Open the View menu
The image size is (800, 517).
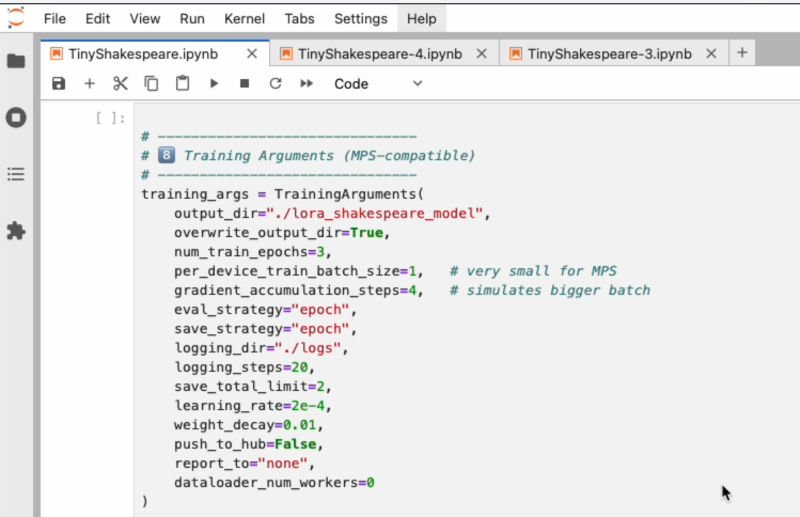[x=145, y=19]
